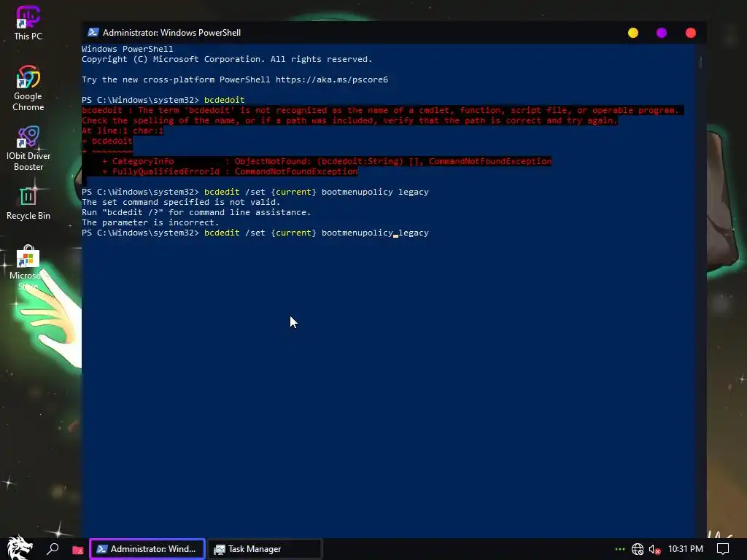Click the muted volume tray icon

[654, 550]
